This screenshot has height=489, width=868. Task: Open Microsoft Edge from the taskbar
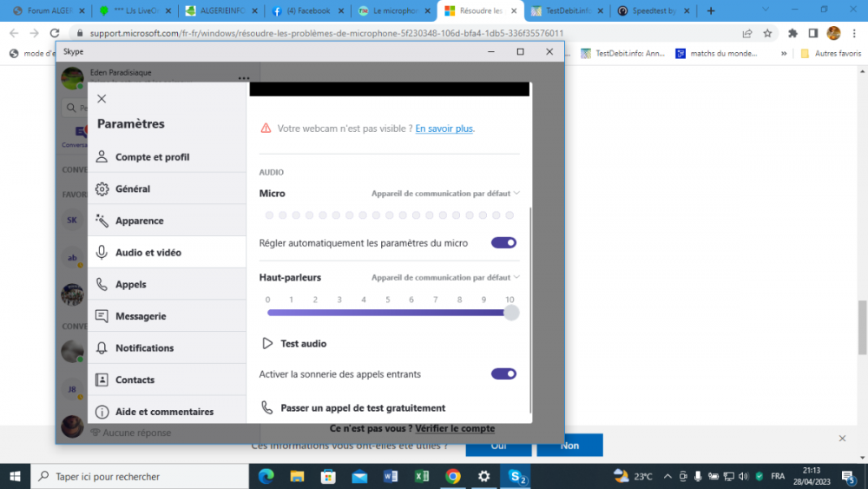click(266, 476)
